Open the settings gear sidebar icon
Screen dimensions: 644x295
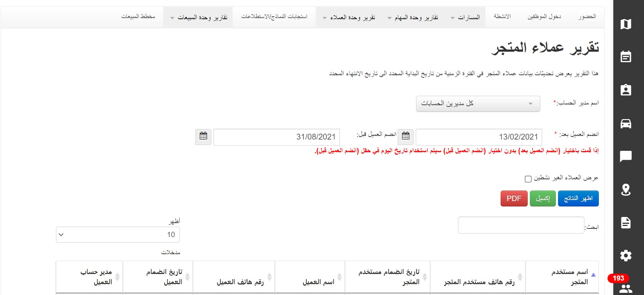click(626, 256)
